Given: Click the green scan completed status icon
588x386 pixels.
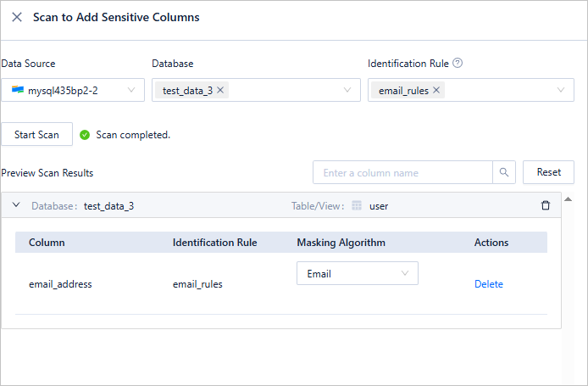Looking at the screenshot, I should point(85,135).
